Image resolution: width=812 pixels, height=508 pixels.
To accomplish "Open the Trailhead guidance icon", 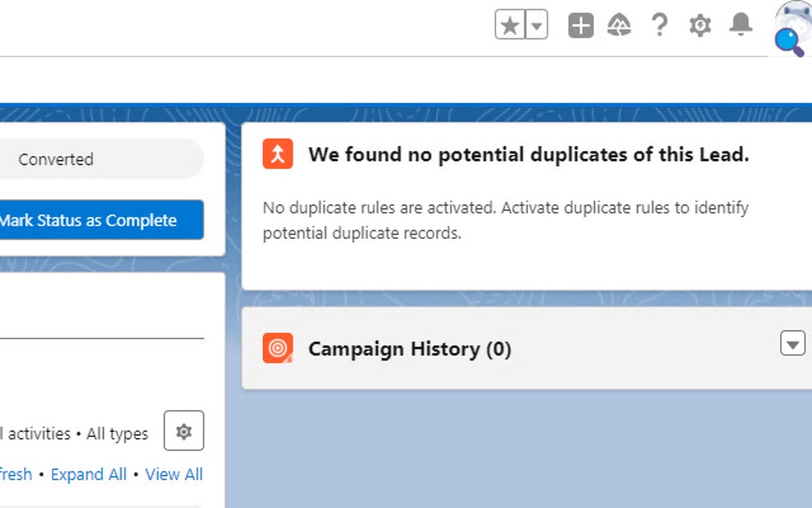I will (619, 26).
